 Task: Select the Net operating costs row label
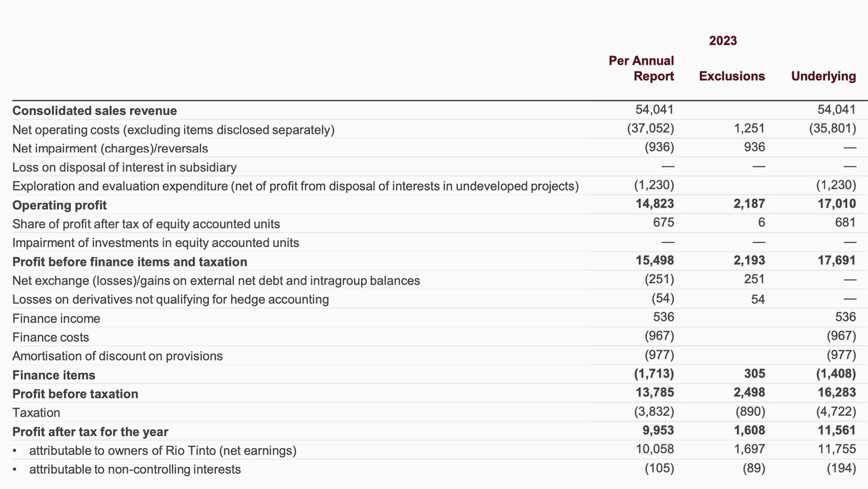coord(173,130)
